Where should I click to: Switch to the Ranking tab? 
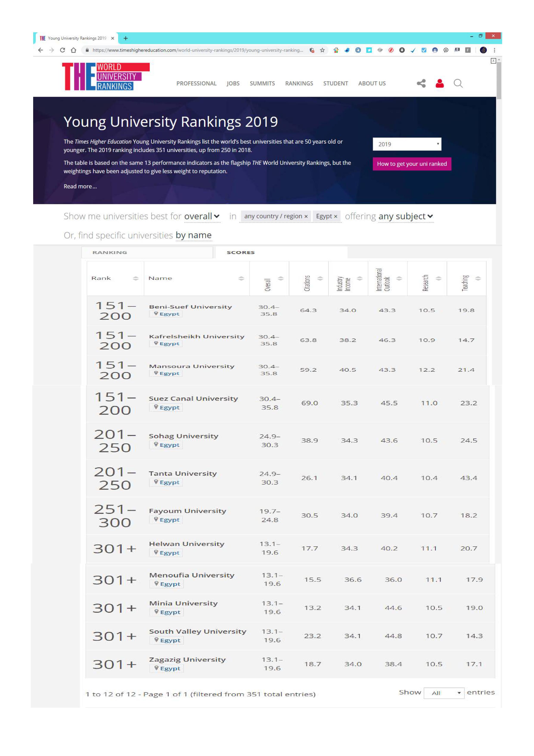[147, 252]
